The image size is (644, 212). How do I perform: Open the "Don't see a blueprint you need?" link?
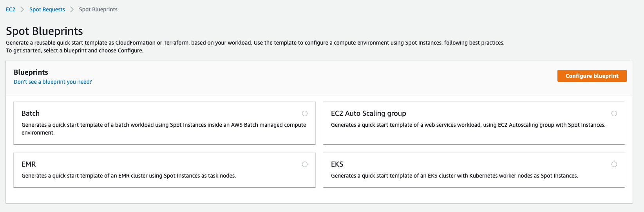click(x=53, y=82)
